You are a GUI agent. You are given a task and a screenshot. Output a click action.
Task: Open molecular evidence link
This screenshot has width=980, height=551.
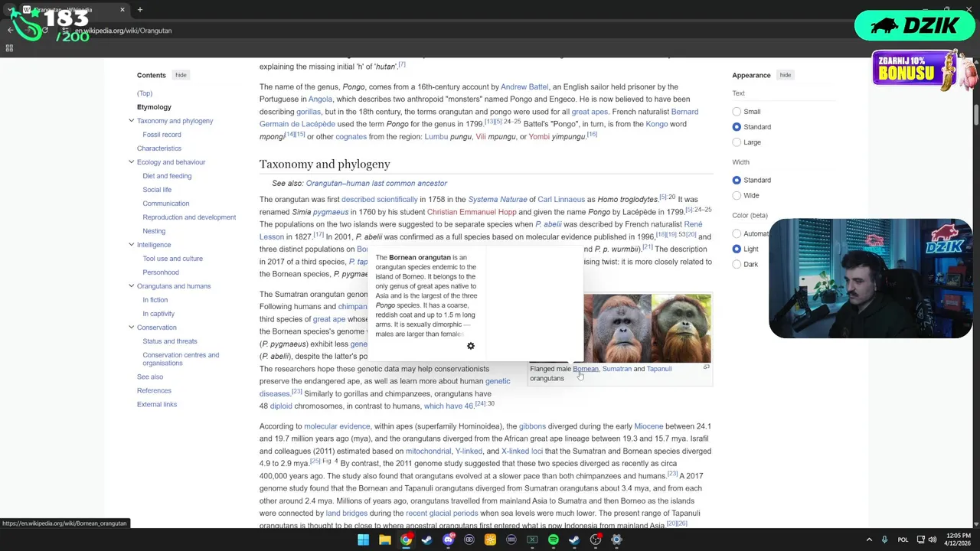[337, 426]
